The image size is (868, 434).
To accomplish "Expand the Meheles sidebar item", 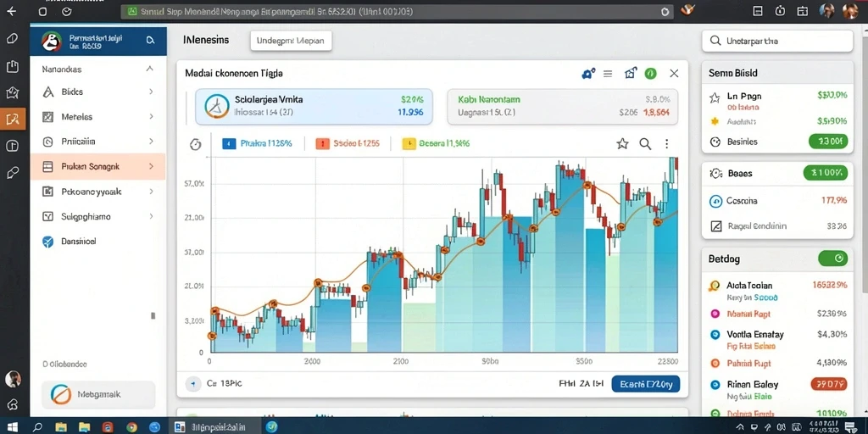I will 151,117.
